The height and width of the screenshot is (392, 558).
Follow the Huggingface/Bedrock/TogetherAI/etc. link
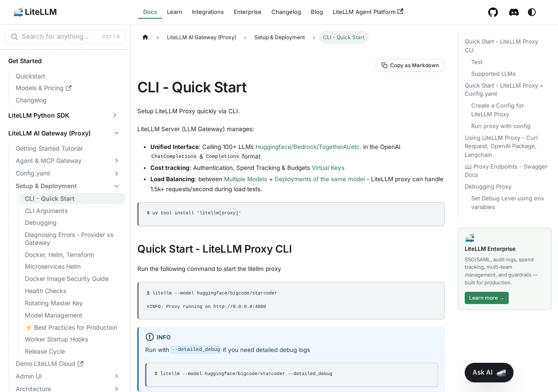click(x=308, y=147)
